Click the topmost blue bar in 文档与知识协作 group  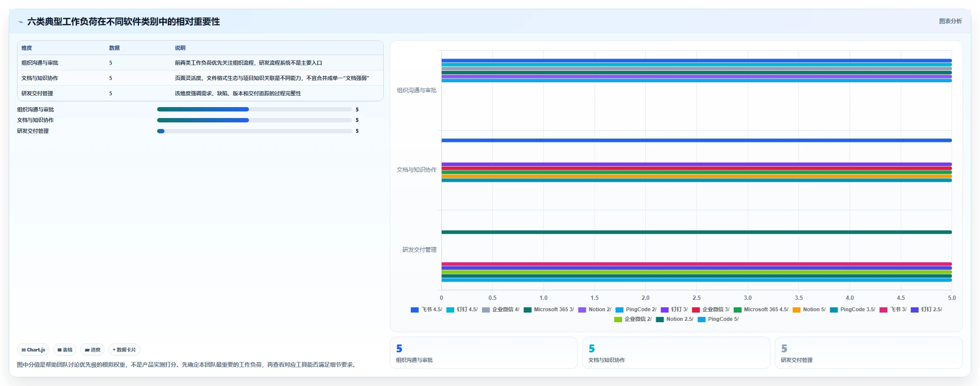pyautogui.click(x=696, y=140)
